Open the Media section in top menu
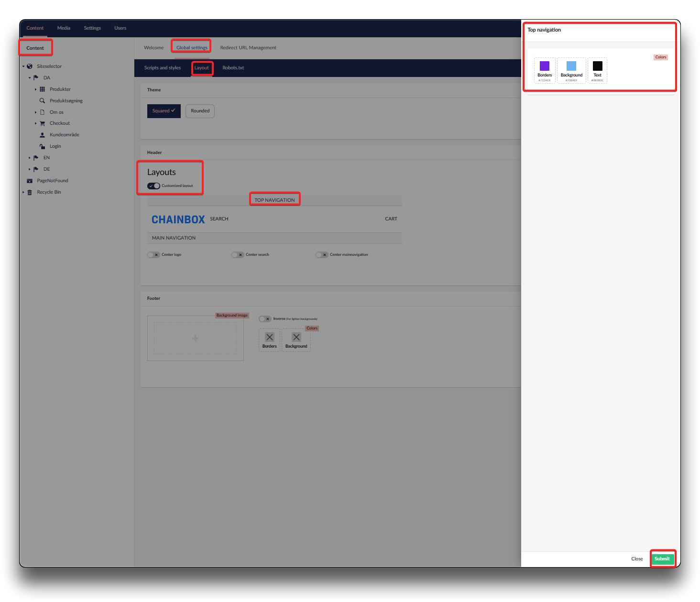 pyautogui.click(x=64, y=28)
